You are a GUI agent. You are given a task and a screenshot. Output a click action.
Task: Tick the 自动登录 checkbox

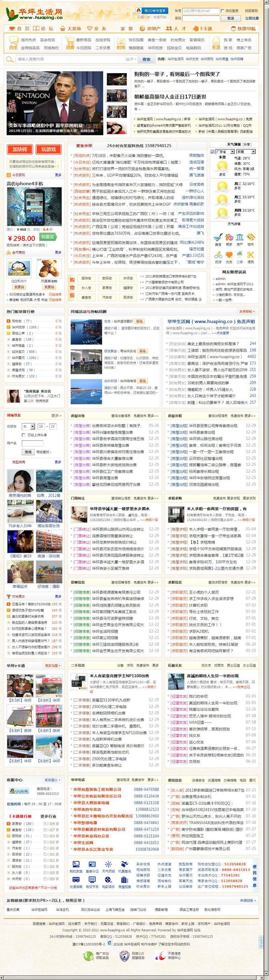223,11
